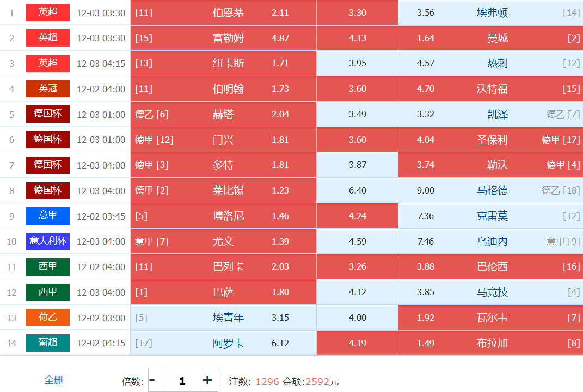This screenshot has height=392, width=583.
Task: Toggle the 阿罗卡 home win 6.12 option
Action: click(223, 343)
